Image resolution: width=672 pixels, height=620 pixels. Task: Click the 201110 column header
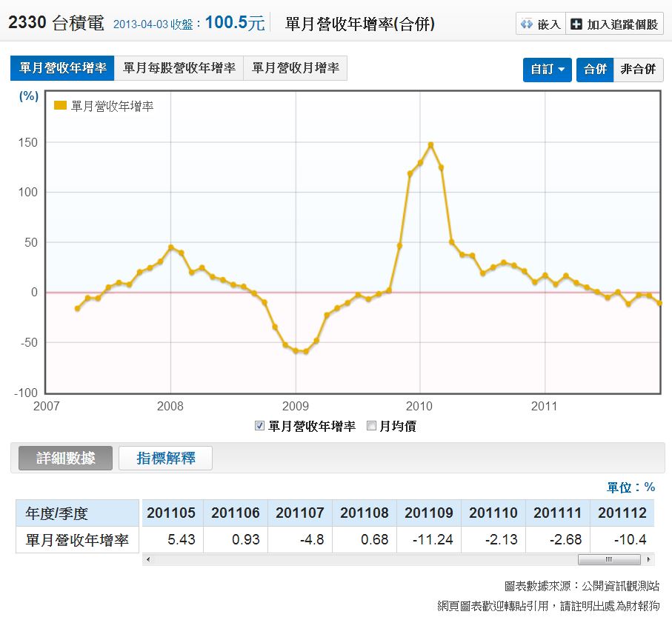(x=493, y=513)
